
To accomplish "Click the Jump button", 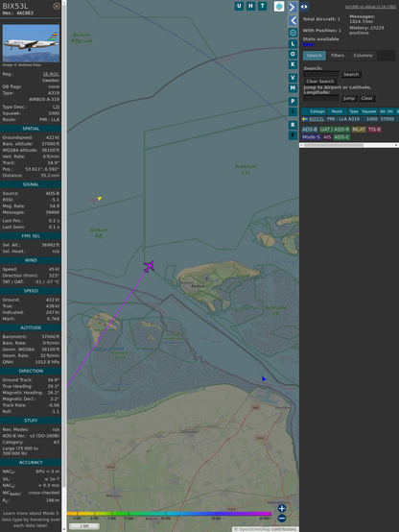I will 349,98.
